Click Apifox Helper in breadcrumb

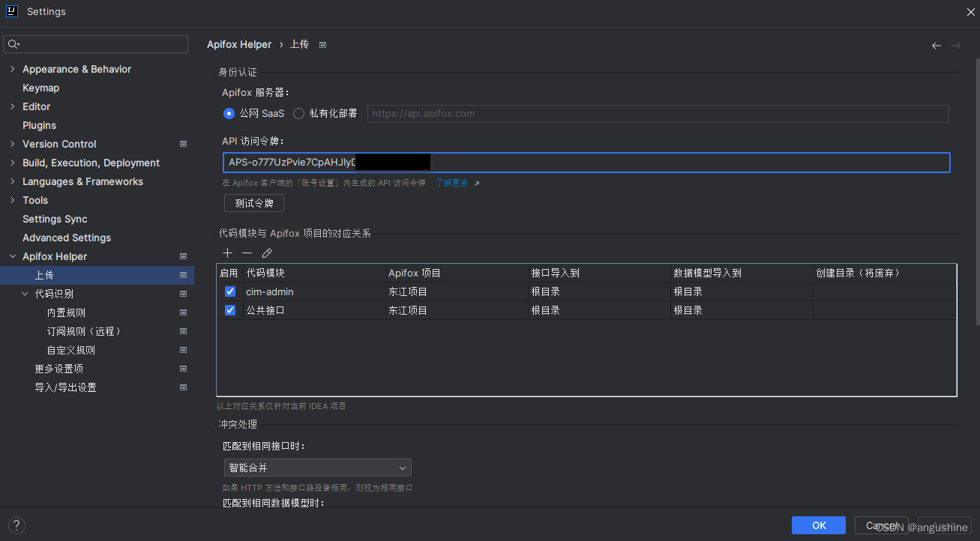tap(239, 45)
